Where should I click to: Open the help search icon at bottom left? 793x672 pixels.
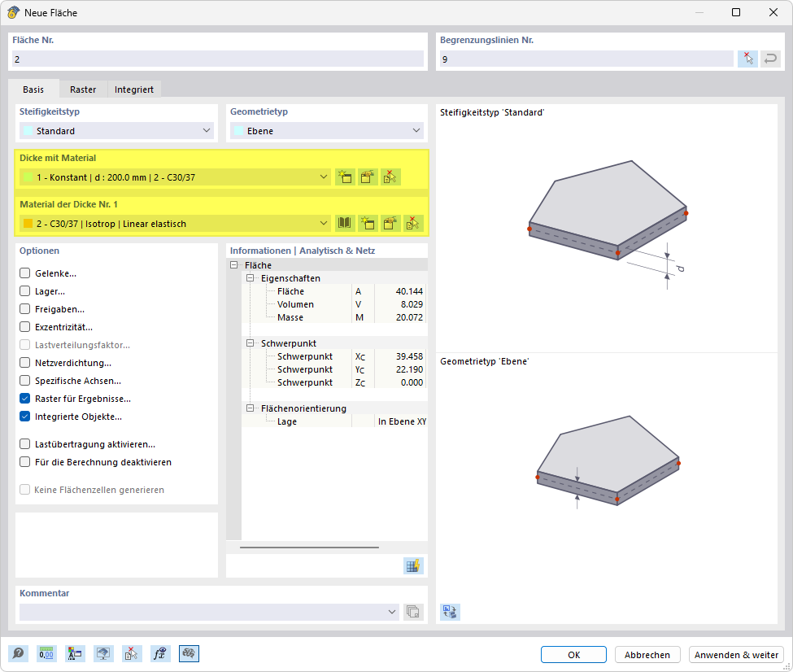tap(18, 654)
